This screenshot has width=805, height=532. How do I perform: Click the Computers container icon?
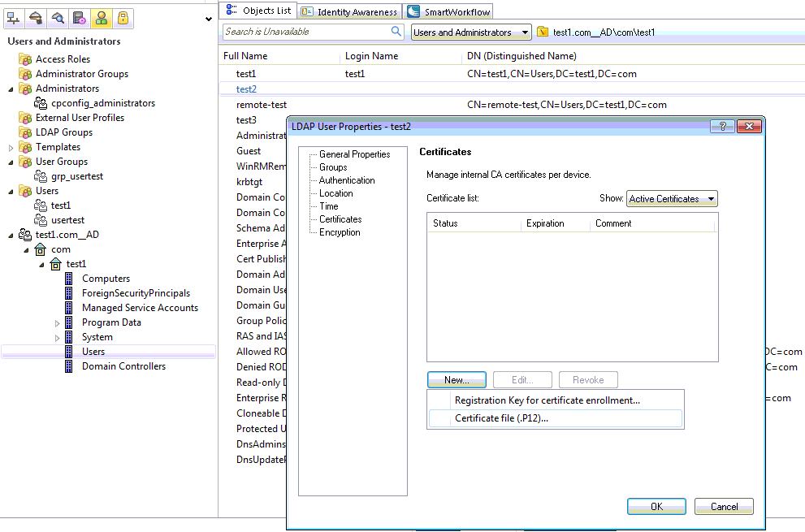pos(68,279)
